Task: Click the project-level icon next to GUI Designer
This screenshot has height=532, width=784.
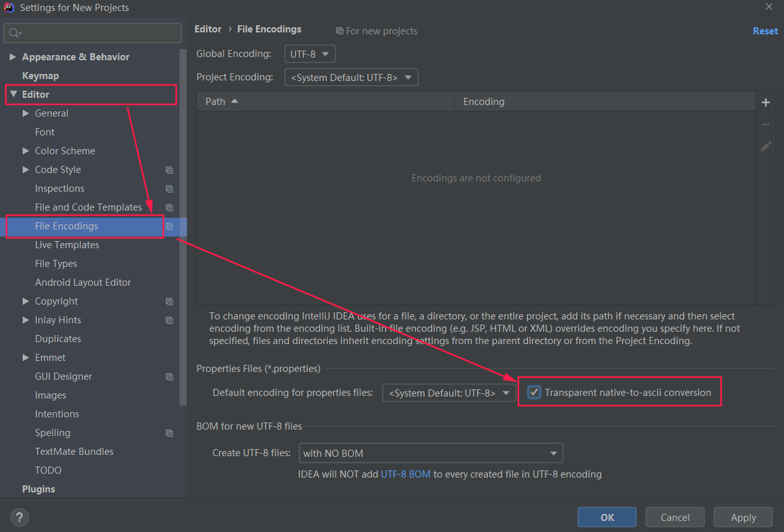Action: pyautogui.click(x=169, y=376)
